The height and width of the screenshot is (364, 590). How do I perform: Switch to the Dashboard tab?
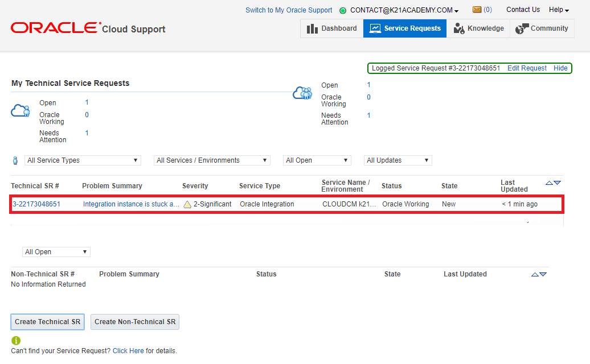332,28
